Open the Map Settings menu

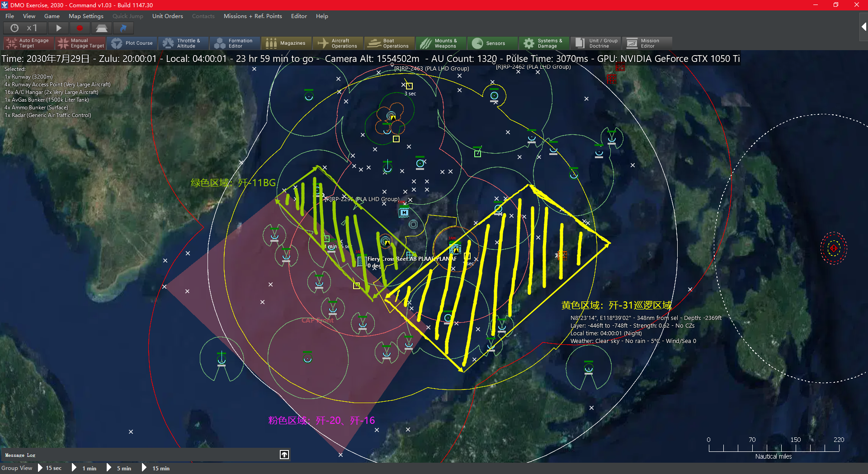point(86,16)
